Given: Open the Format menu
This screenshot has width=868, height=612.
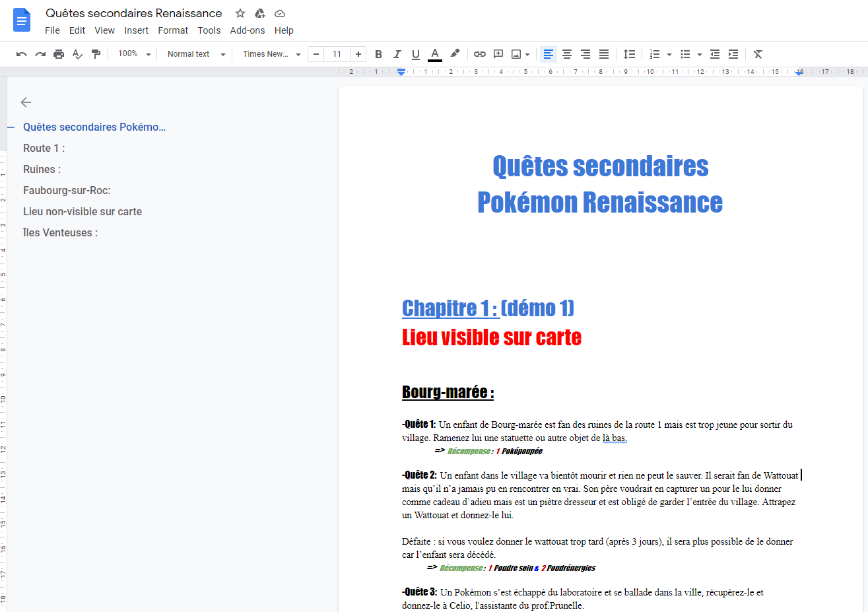Looking at the screenshot, I should pos(173,30).
